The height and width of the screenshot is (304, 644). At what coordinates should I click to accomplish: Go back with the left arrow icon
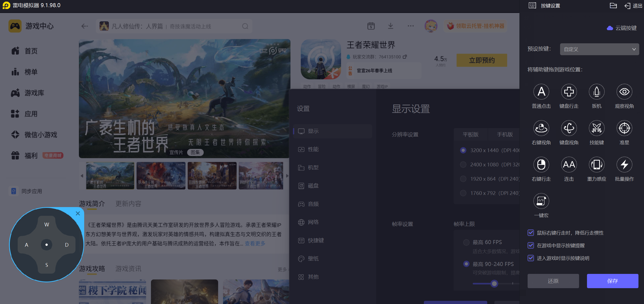tap(84, 26)
